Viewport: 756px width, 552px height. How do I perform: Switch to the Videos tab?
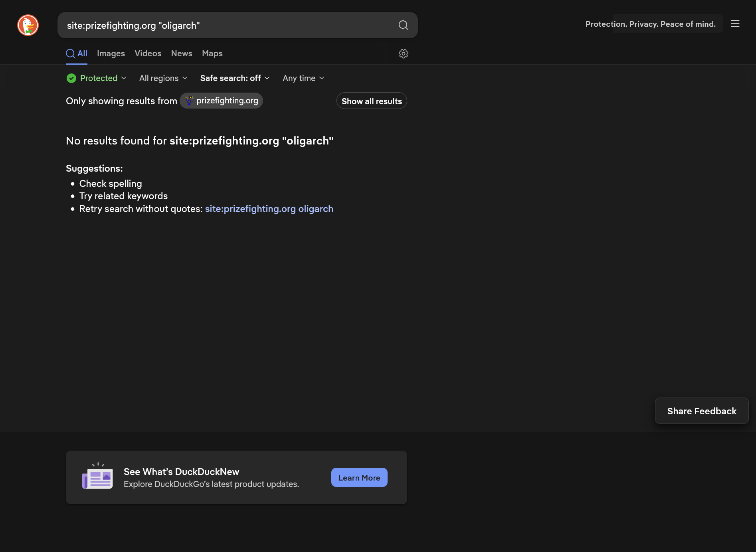[x=148, y=53]
